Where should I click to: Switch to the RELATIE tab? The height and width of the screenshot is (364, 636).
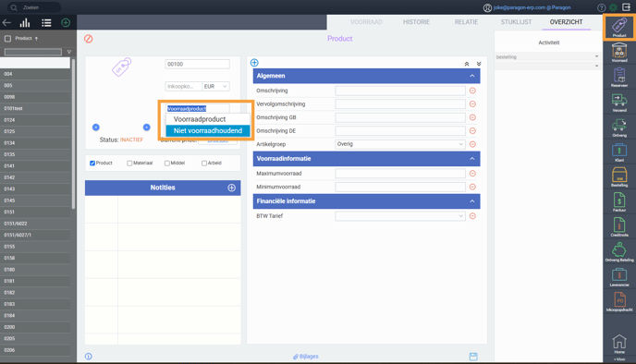[466, 22]
